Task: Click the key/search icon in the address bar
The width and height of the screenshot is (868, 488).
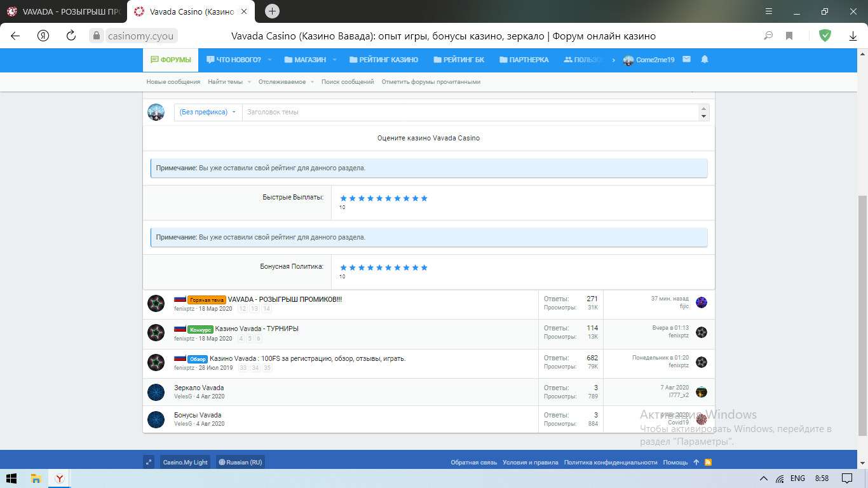Action: [768, 36]
